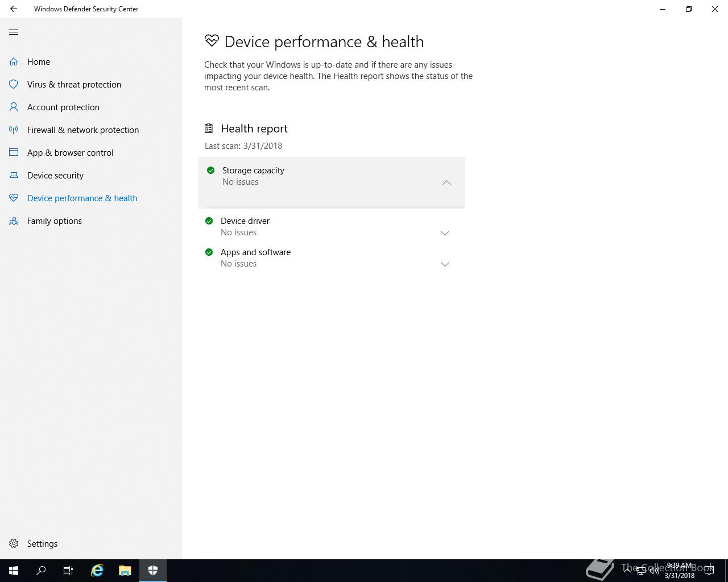Collapse the Storage capacity section
The width and height of the screenshot is (728, 582).
[x=446, y=182]
